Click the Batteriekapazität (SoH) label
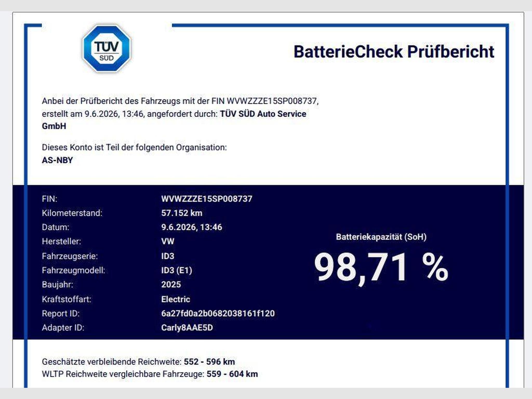Image resolution: width=532 pixels, height=399 pixels. (x=381, y=237)
